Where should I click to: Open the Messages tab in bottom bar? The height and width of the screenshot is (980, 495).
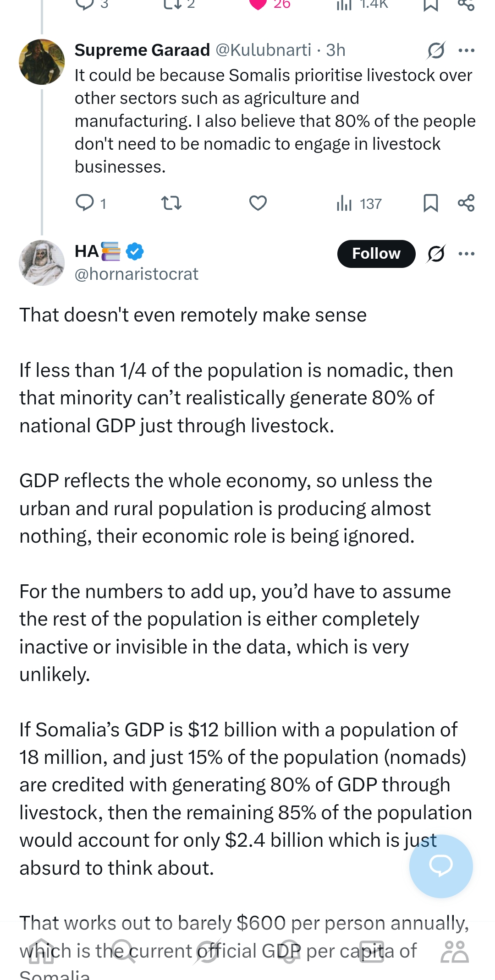tap(372, 952)
